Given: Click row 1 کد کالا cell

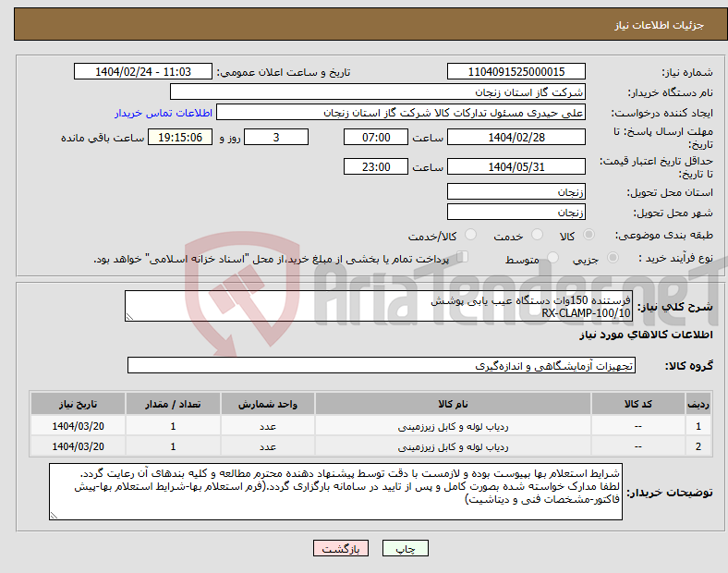Looking at the screenshot, I should [x=638, y=426].
